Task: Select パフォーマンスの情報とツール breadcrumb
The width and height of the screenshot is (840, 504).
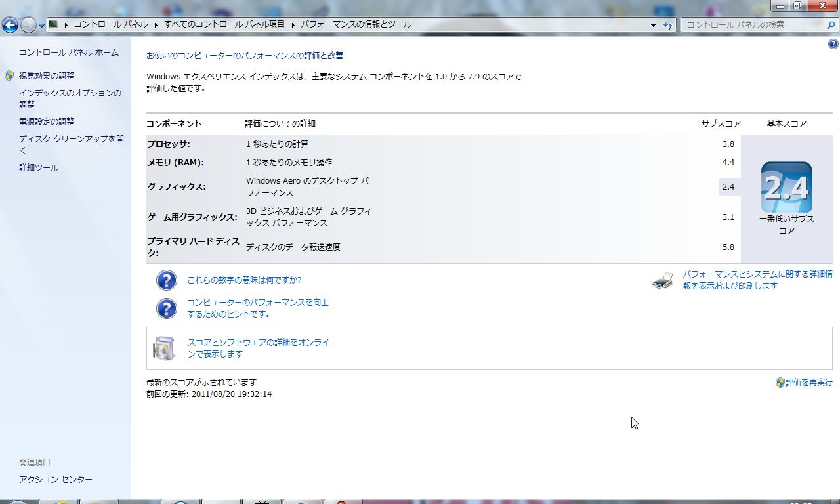Action: pos(356,24)
